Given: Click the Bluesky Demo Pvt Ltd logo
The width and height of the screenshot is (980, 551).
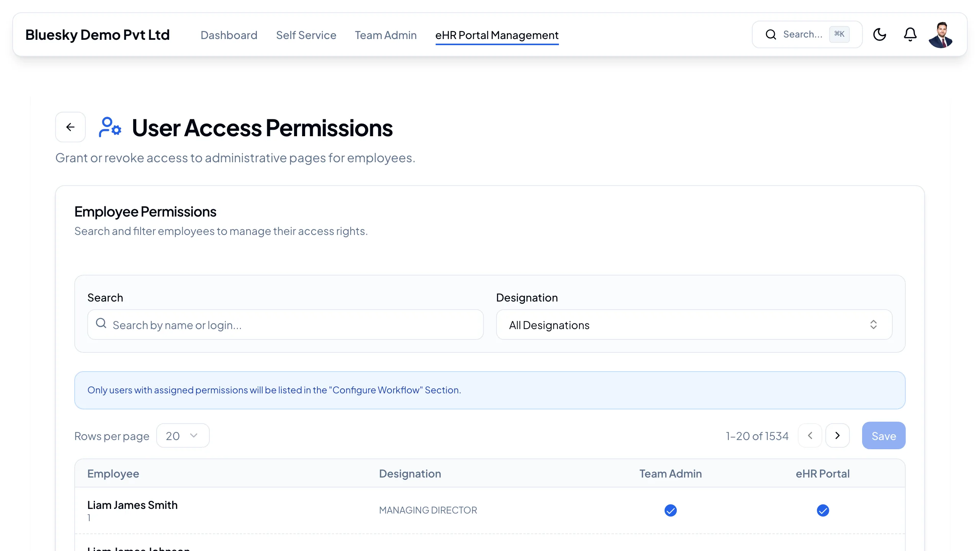Looking at the screenshot, I should [98, 35].
